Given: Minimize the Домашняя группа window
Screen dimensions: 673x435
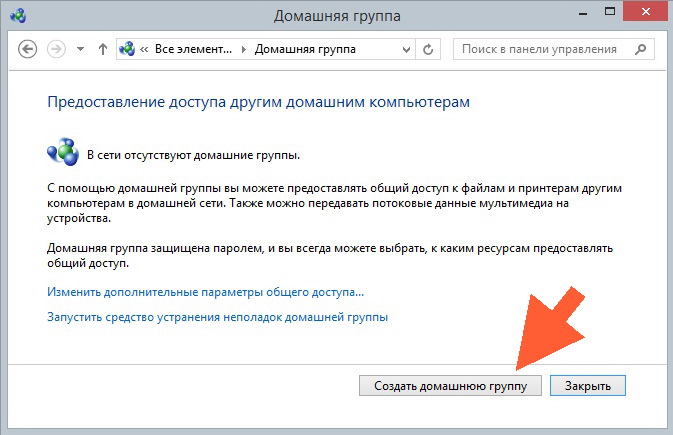Looking at the screenshot, I should pyautogui.click(x=583, y=12).
